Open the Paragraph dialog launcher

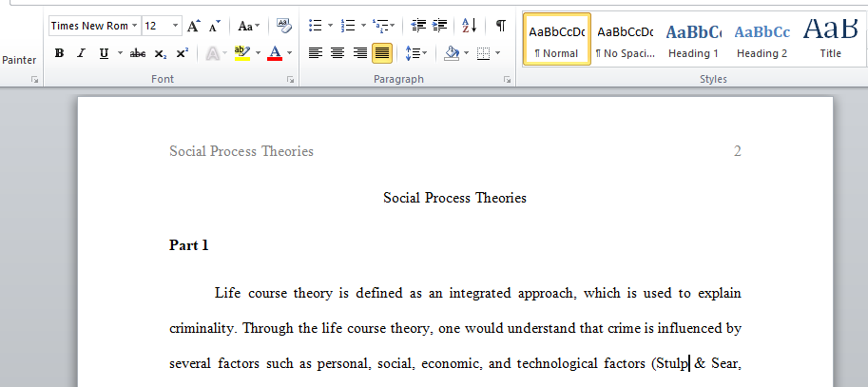[507, 80]
